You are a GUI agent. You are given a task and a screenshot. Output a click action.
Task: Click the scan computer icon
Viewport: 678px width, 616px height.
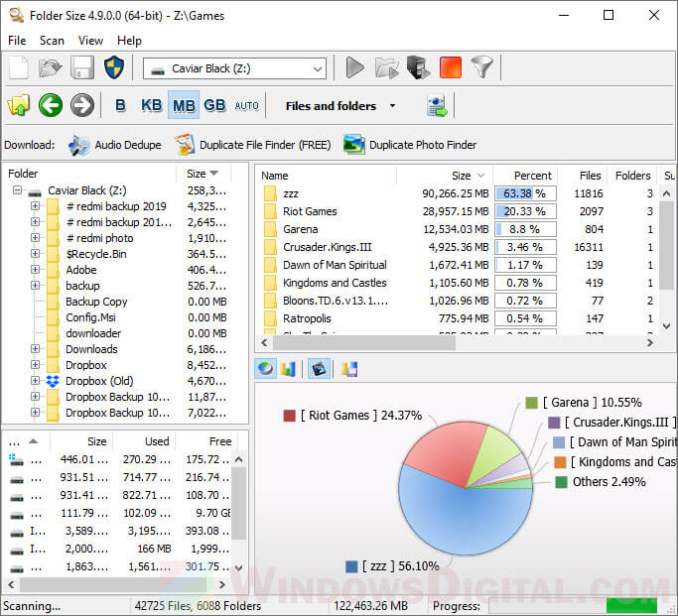click(418, 67)
